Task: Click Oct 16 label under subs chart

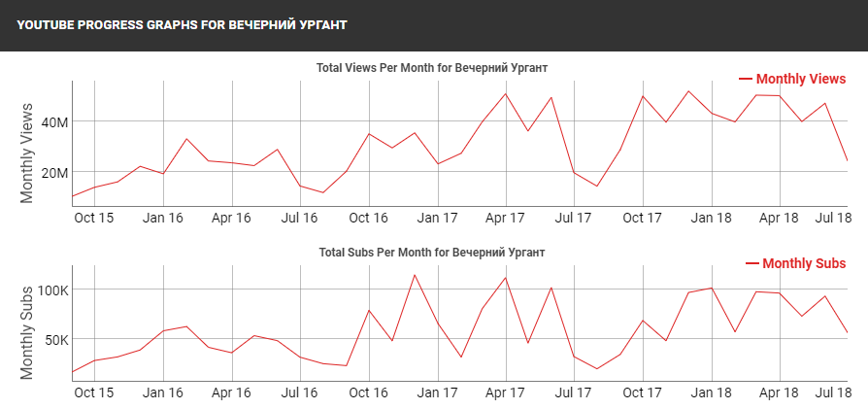Action: (x=369, y=392)
